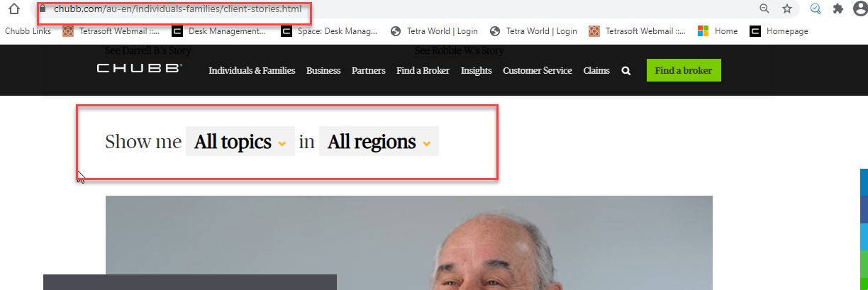Click the client story photo of elderly man
Viewport: 868px width, 290px height.
409,242
